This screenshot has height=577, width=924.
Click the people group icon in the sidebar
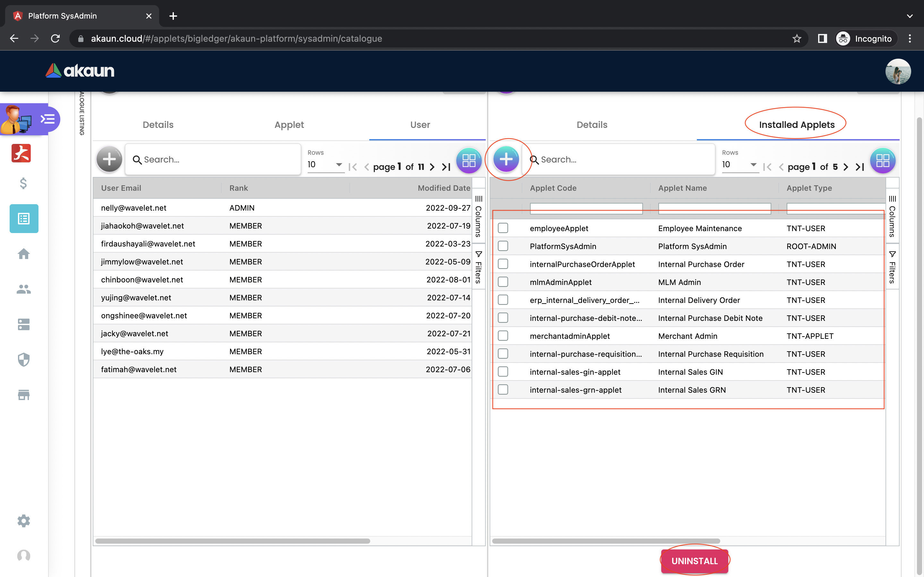(x=24, y=289)
